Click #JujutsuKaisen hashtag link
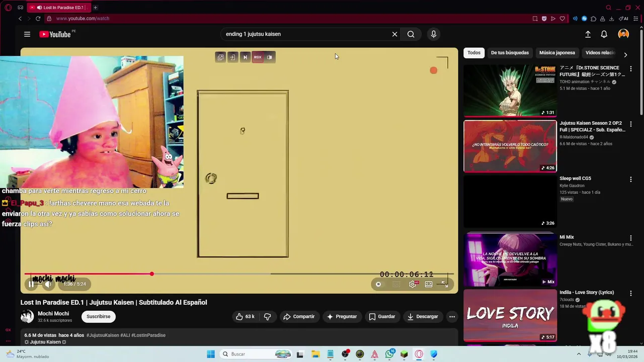This screenshot has height=362, width=644. 103,335
